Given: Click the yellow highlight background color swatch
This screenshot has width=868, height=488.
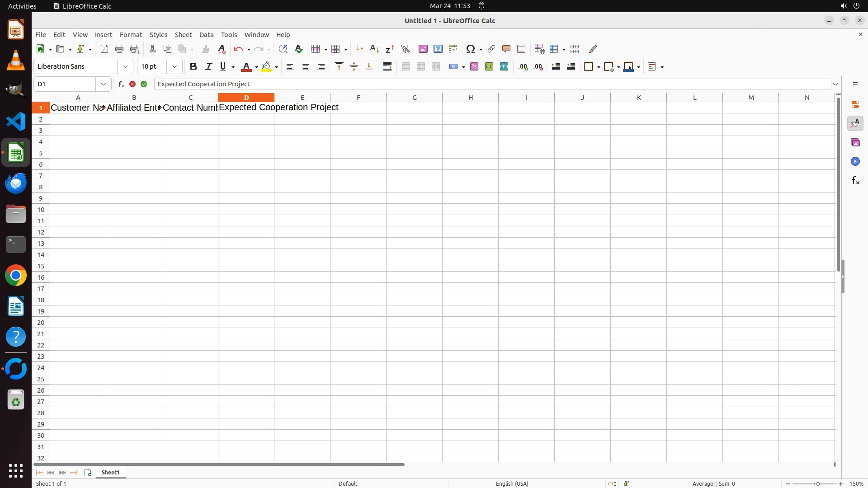Looking at the screenshot, I should [x=266, y=66].
